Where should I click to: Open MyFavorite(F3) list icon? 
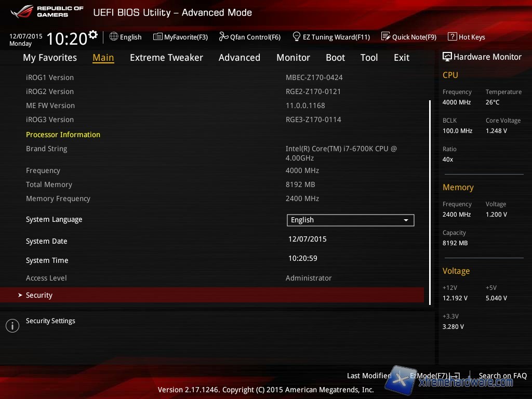(158, 37)
